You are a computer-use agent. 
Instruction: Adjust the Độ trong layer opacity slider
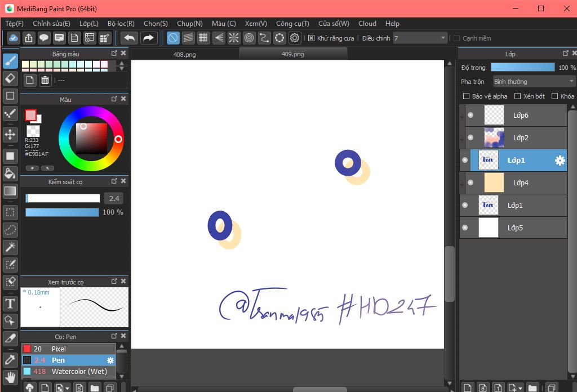pos(522,67)
